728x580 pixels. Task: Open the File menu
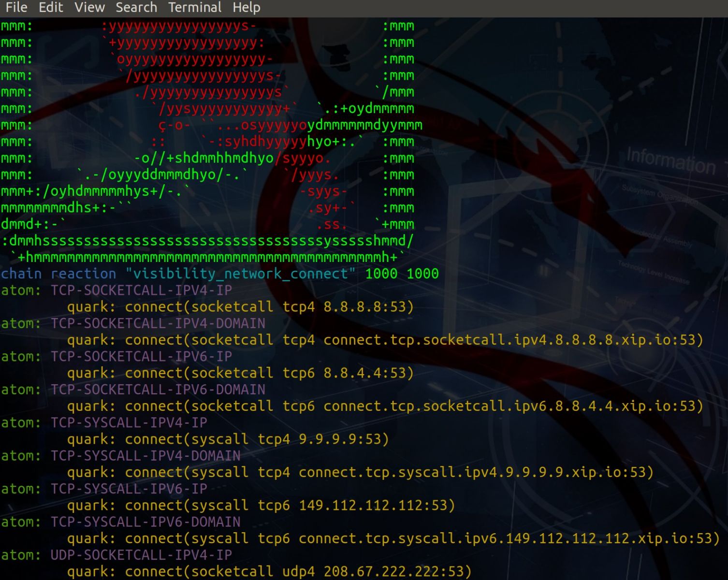point(16,7)
